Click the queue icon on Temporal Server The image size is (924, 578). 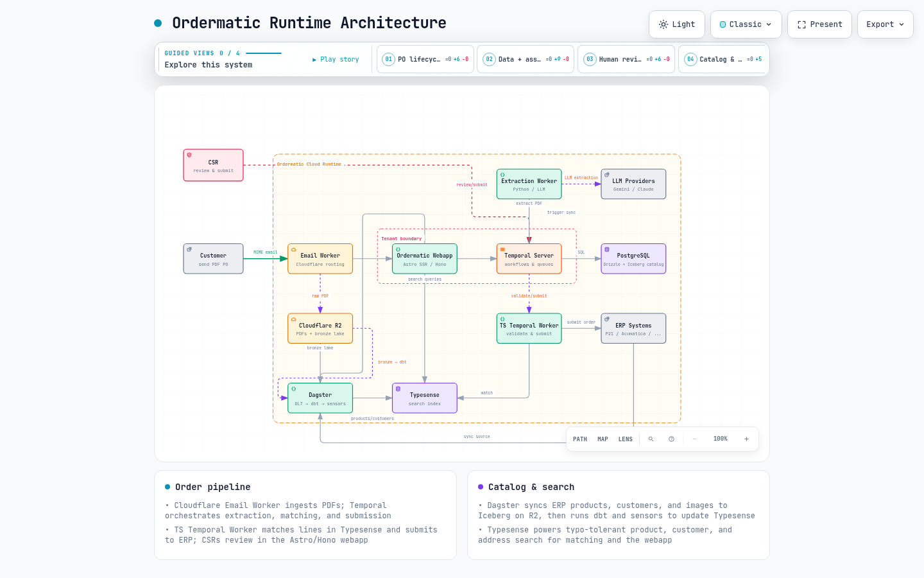502,249
